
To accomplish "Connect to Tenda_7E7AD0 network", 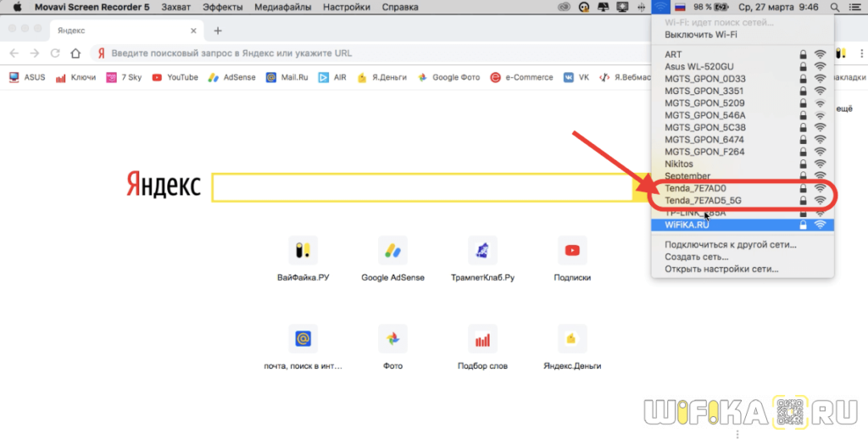I will [x=743, y=188].
